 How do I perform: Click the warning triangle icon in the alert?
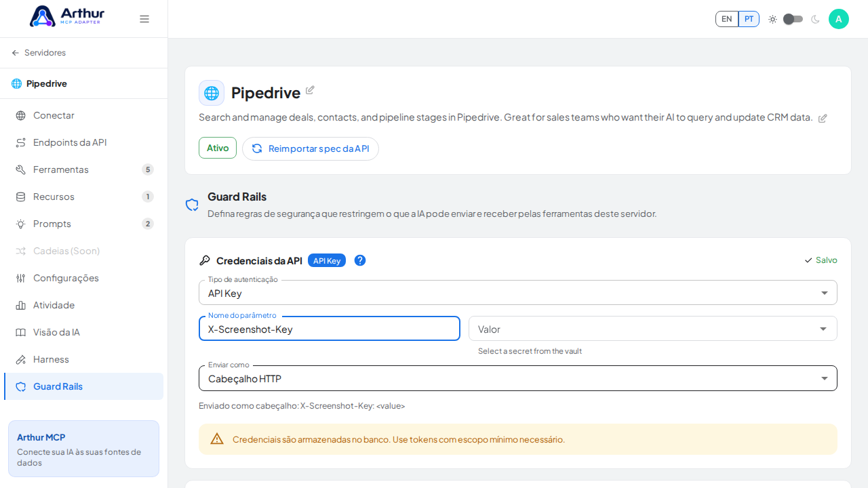click(x=217, y=439)
